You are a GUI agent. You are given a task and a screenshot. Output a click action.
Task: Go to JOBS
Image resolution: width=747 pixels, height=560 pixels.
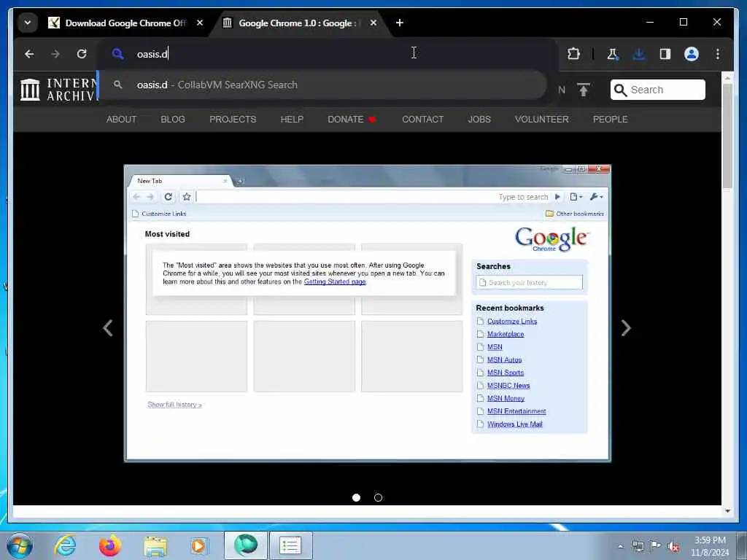479,120
